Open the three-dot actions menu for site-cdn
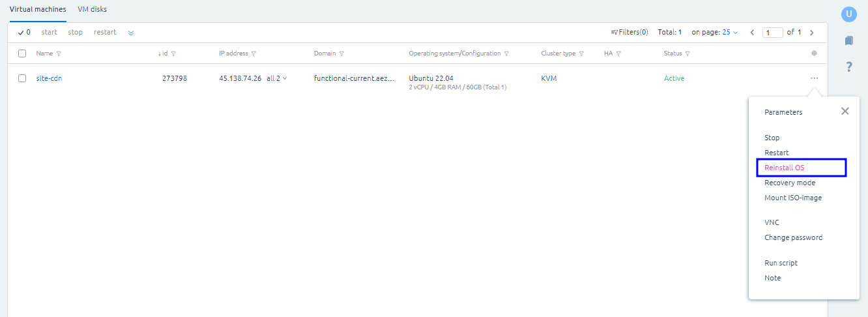 [x=814, y=78]
